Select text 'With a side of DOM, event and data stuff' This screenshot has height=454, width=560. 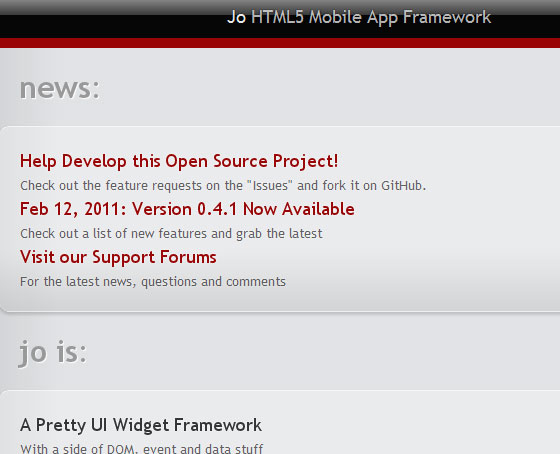coord(142,449)
